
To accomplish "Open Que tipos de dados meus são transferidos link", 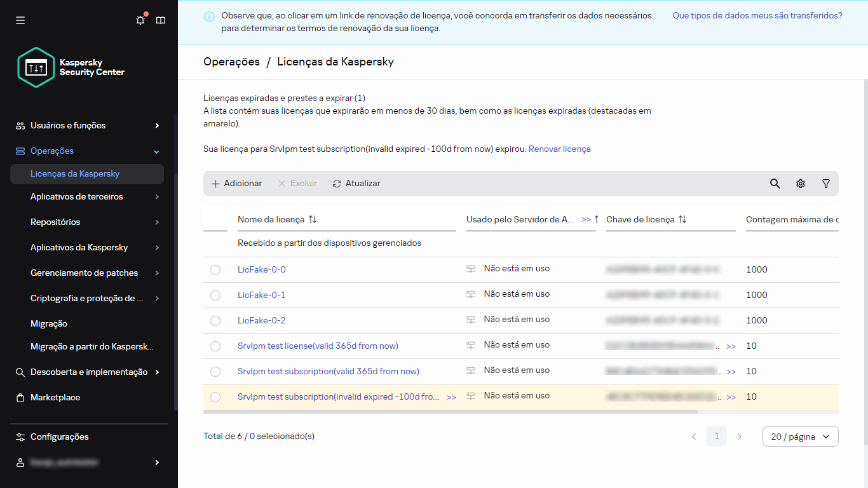I will pyautogui.click(x=757, y=15).
